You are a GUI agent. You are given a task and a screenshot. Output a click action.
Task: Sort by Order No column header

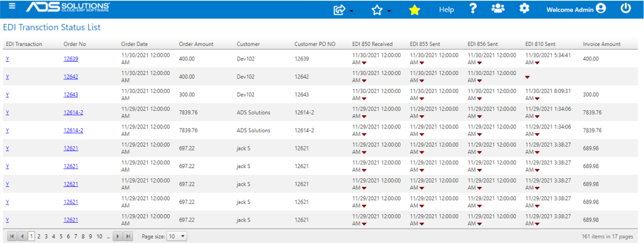tap(74, 44)
